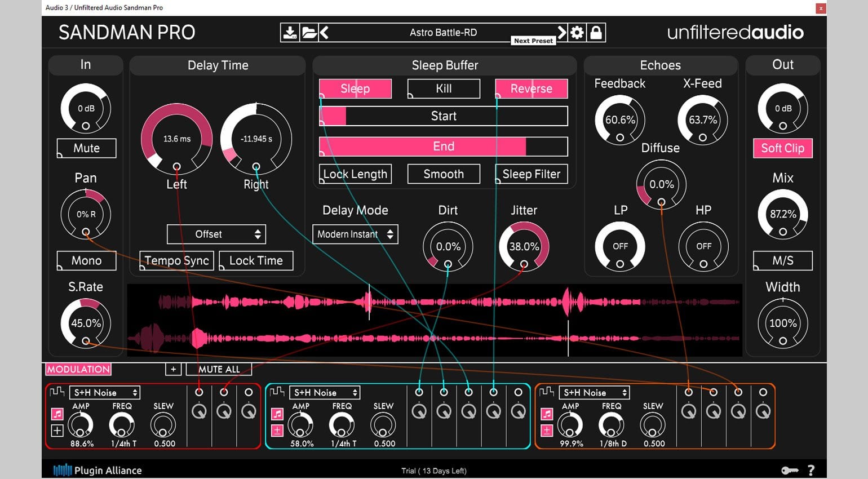
Task: Toggle Mute in the In section
Action: [x=86, y=148]
